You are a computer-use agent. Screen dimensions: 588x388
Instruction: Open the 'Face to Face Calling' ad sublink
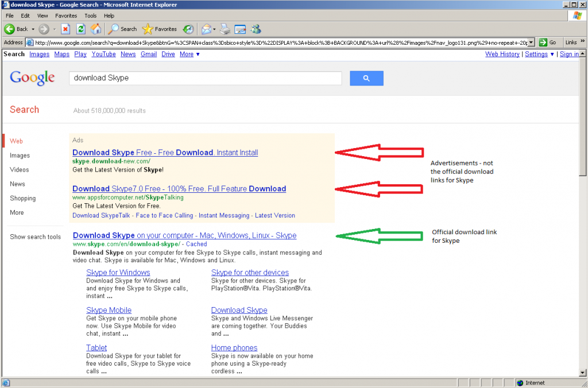point(164,215)
